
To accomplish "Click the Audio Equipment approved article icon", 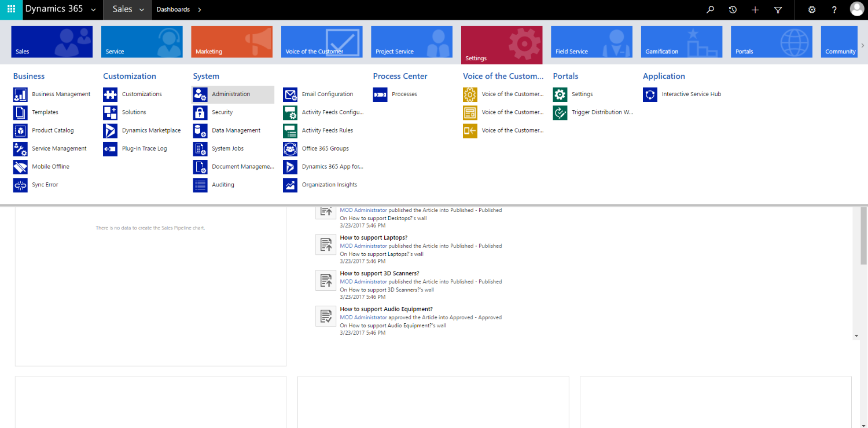I will [326, 316].
